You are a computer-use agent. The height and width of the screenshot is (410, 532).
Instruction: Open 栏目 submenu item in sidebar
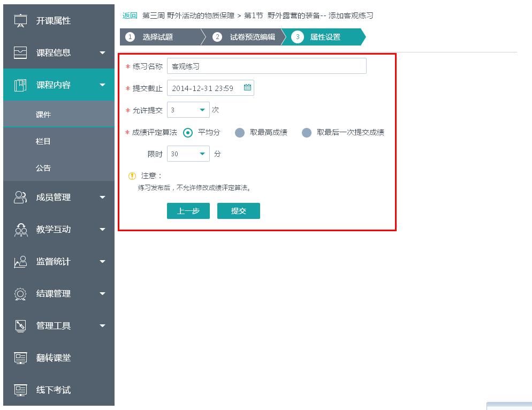pos(43,141)
